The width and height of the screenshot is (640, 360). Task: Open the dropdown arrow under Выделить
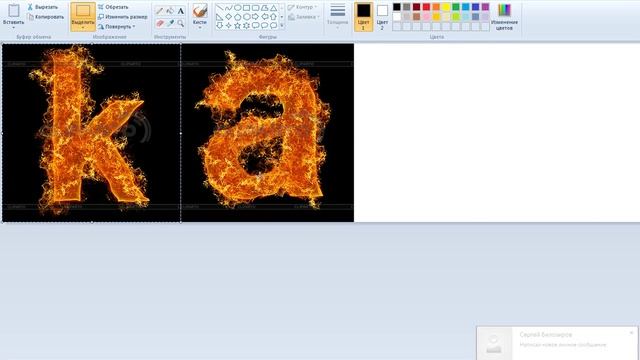[x=83, y=28]
